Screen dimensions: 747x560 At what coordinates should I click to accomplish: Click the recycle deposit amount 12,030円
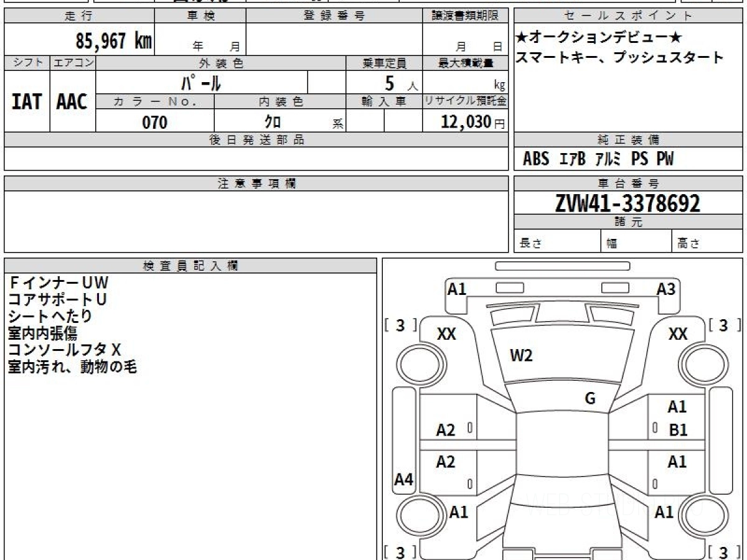[x=473, y=122]
